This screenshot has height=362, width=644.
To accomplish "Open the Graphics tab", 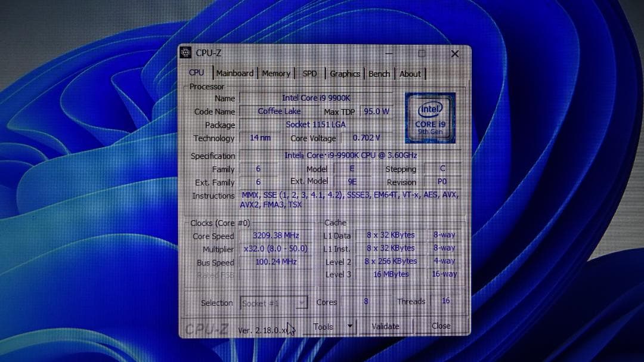I will [x=345, y=74].
